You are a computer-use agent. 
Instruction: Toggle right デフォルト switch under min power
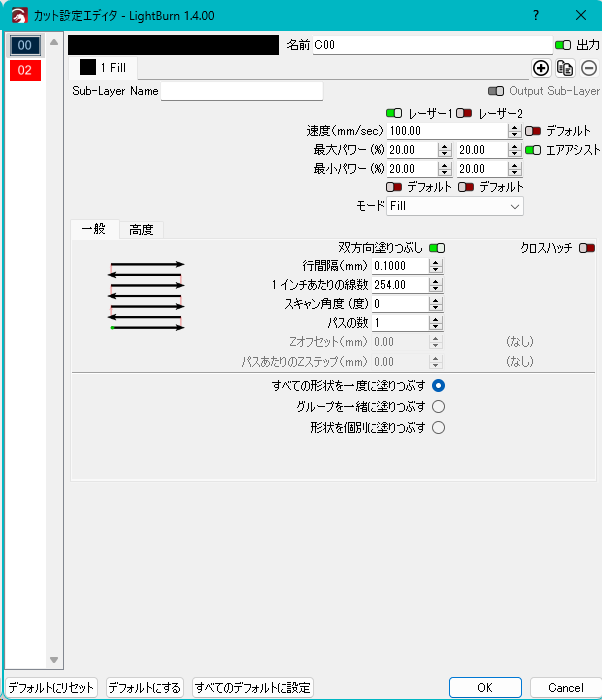tap(466, 187)
